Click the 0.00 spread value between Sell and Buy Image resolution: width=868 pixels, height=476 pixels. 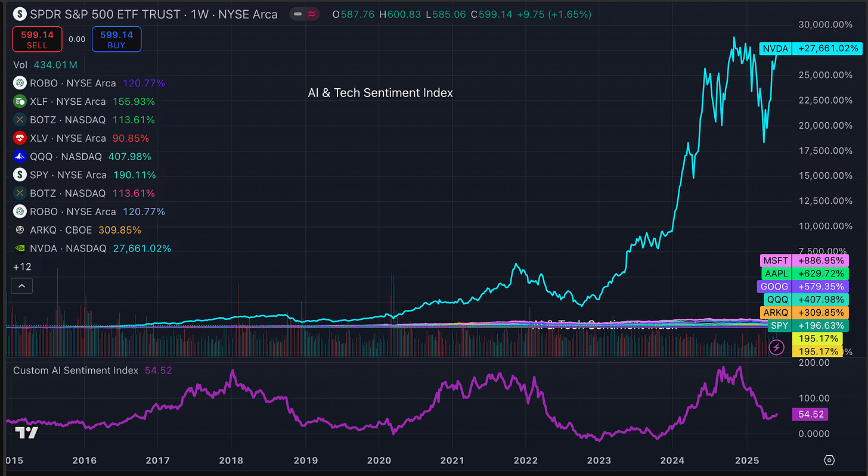pos(77,39)
